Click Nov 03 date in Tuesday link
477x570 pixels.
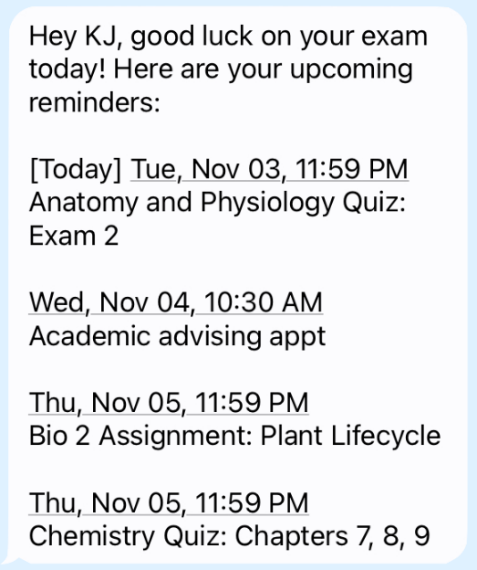tap(236, 169)
